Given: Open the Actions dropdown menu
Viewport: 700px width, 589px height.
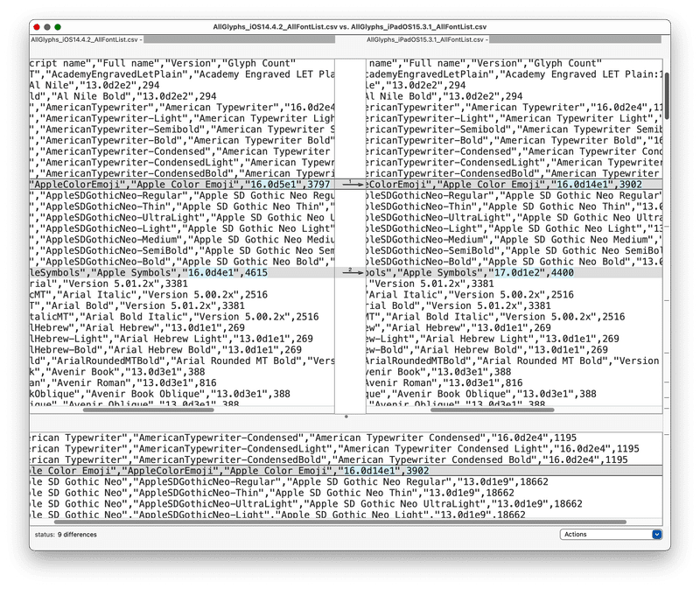Looking at the screenshot, I should click(x=611, y=534).
